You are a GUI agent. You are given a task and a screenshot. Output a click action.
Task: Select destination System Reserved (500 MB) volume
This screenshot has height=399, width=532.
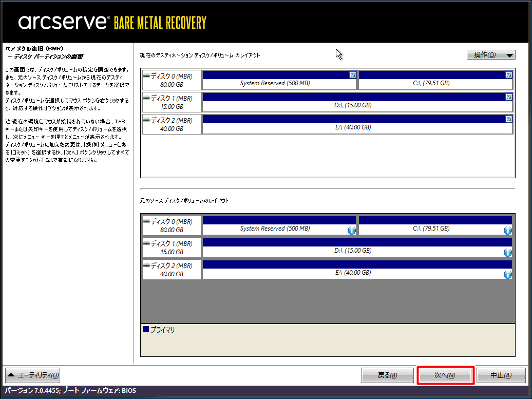click(x=279, y=80)
